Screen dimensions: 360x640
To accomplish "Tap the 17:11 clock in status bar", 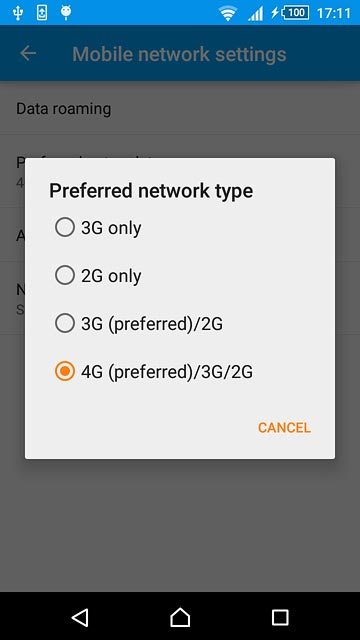I will [333, 13].
